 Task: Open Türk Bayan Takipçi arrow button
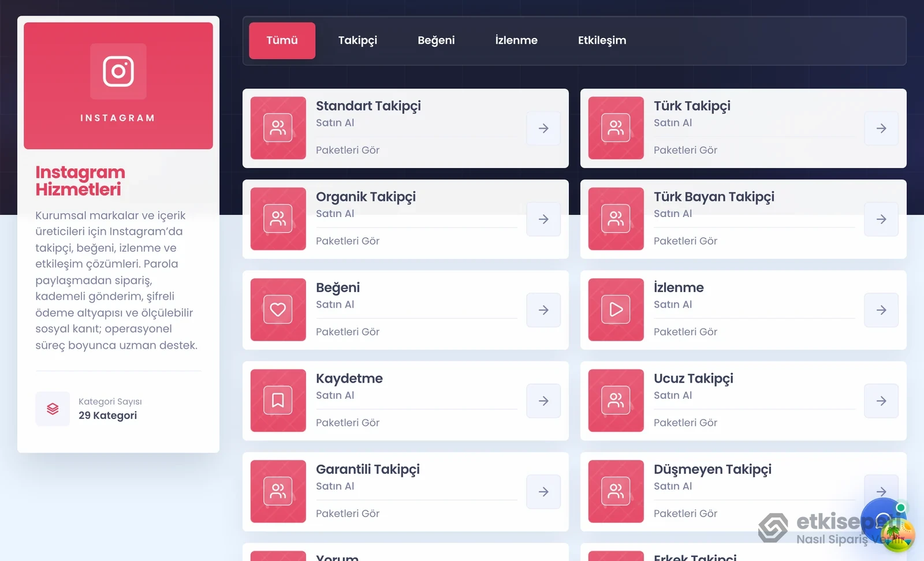click(881, 219)
